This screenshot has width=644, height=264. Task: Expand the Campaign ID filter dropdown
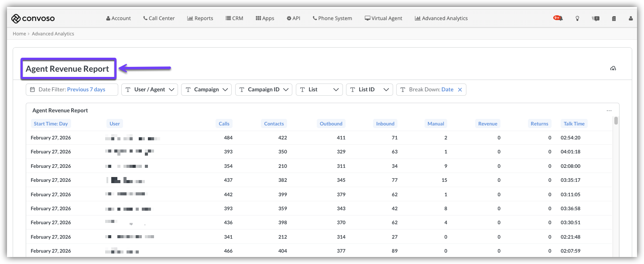tap(263, 90)
